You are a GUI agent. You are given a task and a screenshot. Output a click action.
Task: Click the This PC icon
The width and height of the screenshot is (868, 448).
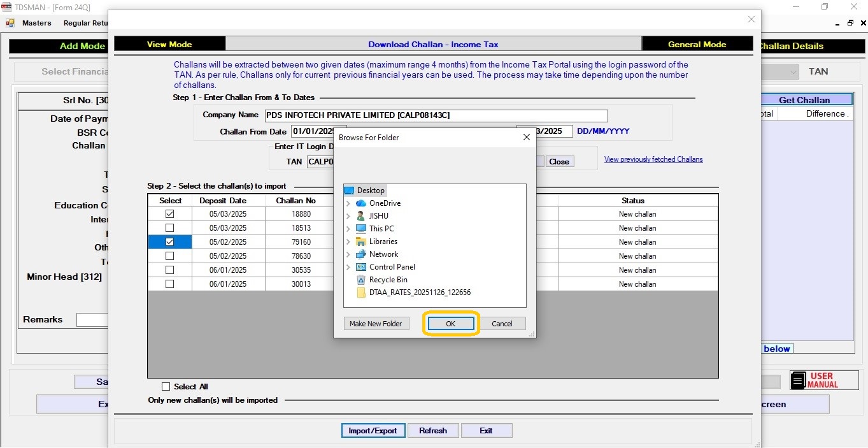pyautogui.click(x=361, y=229)
